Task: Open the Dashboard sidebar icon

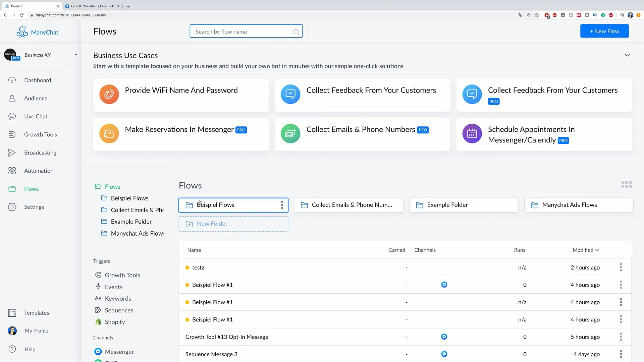Action: pyautogui.click(x=12, y=80)
